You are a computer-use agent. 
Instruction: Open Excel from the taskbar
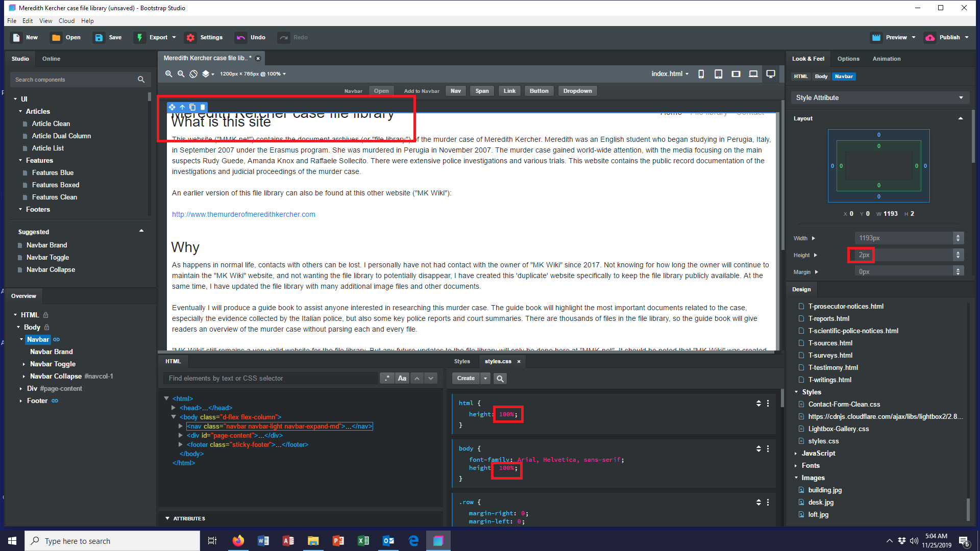[x=363, y=541]
